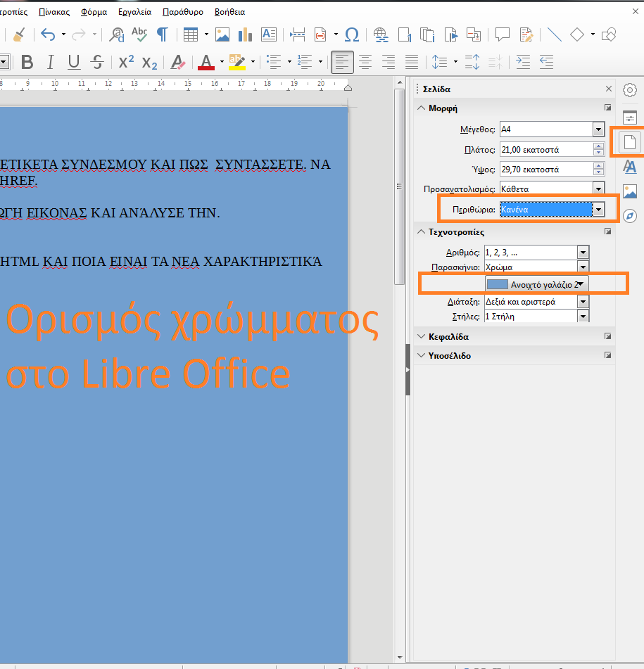Screen dimensions: 644x669
Task: Open the Styles sidebar icon
Action: pos(630,167)
